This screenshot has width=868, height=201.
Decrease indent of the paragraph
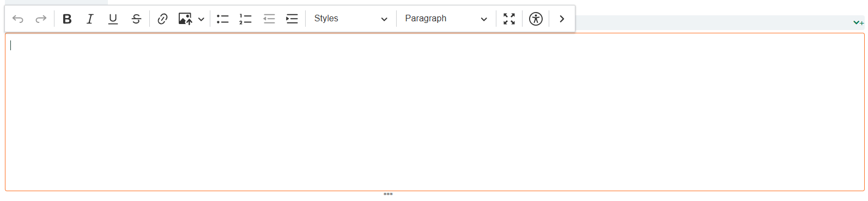(269, 19)
